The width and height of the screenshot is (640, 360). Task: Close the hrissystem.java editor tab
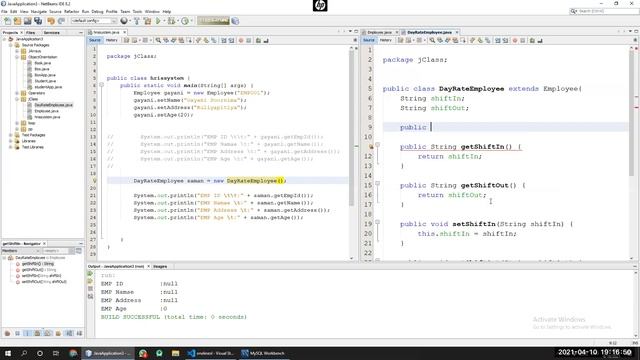tap(124, 32)
